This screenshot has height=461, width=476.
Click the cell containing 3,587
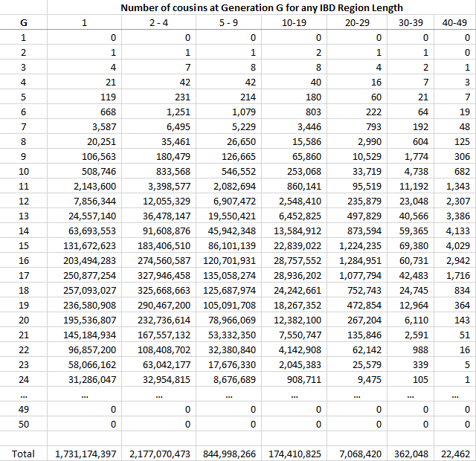(84, 126)
